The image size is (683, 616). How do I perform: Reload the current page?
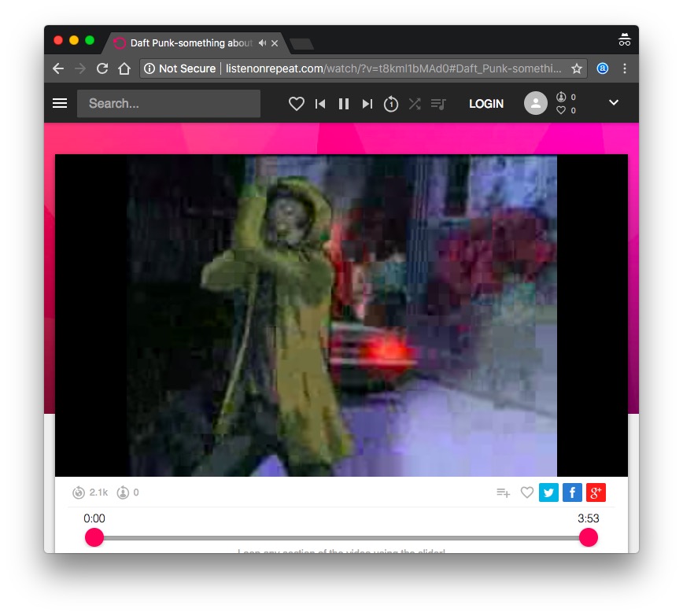102,68
